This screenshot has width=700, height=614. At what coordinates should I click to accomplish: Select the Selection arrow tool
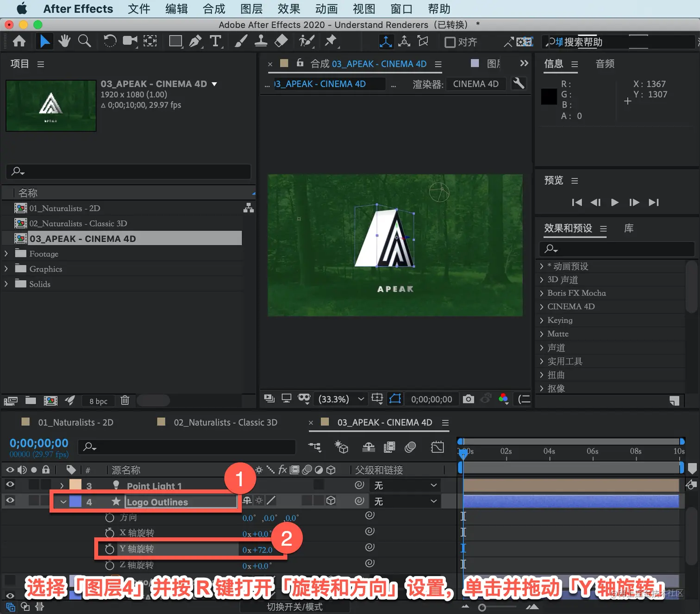point(44,41)
